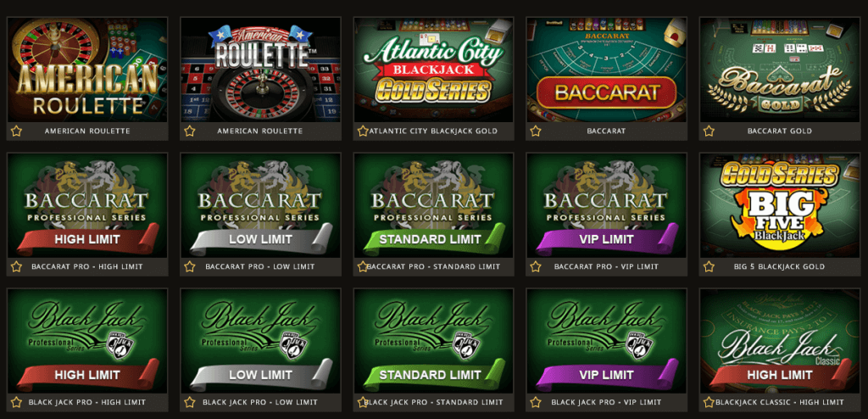
Task: Open Black Jack Professional VIP Limit tile
Action: click(x=607, y=341)
